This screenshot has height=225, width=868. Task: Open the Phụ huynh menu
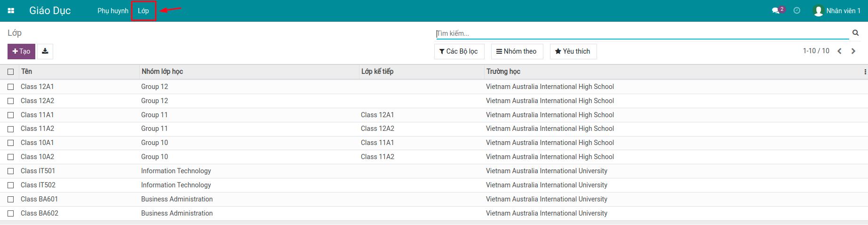click(113, 11)
